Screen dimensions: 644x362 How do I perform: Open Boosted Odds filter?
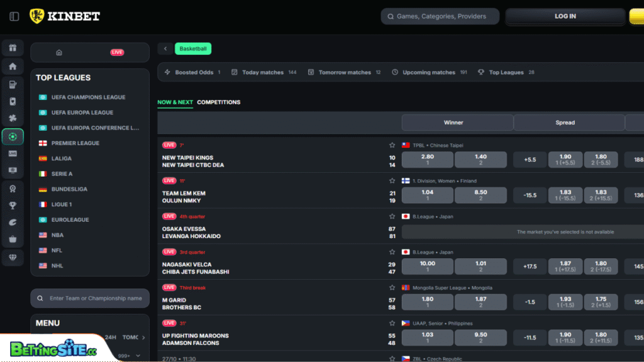tap(192, 72)
